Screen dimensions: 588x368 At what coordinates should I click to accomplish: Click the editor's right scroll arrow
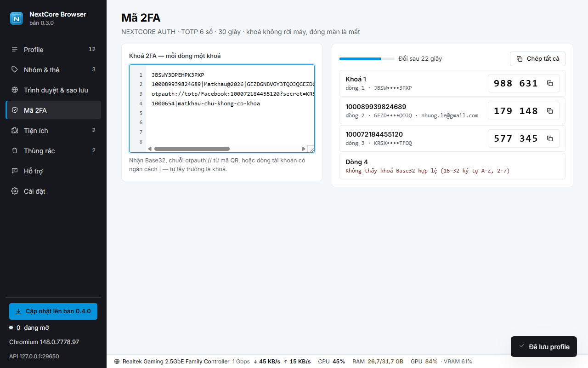(x=303, y=149)
